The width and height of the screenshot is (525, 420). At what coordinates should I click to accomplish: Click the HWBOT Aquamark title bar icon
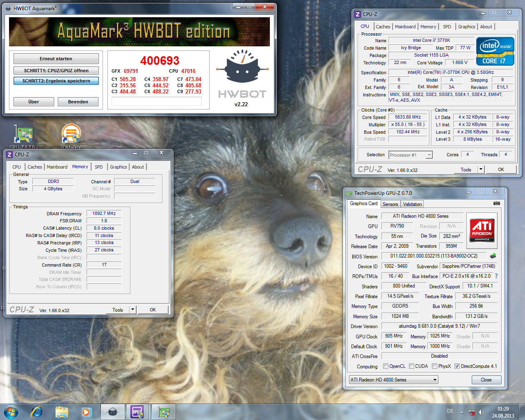pyautogui.click(x=9, y=8)
